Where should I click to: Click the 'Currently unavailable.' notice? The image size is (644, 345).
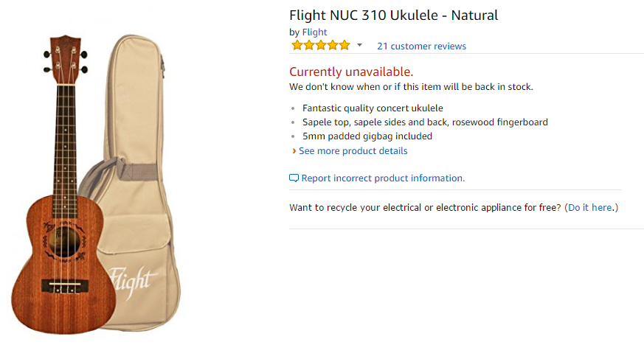click(351, 72)
